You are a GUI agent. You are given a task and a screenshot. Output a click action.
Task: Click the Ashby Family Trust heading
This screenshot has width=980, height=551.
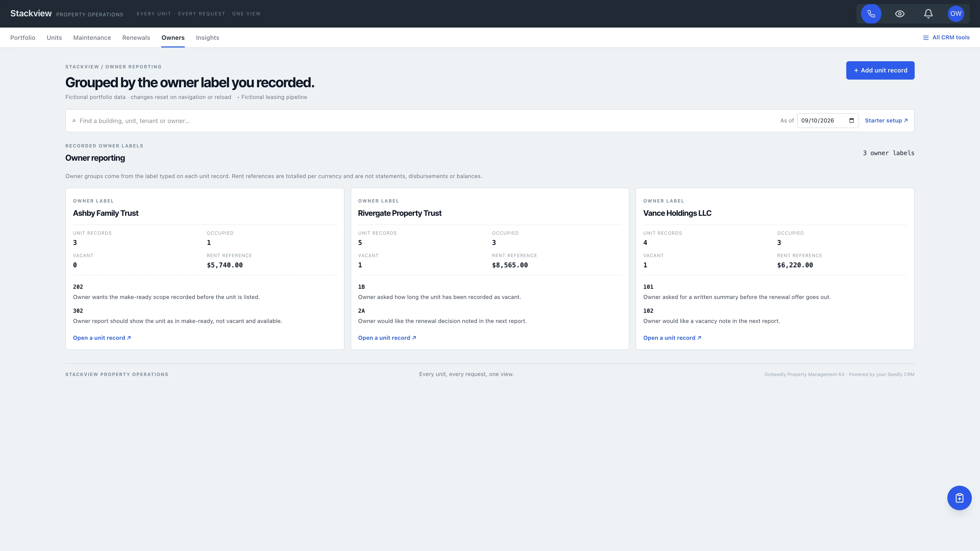click(x=106, y=213)
